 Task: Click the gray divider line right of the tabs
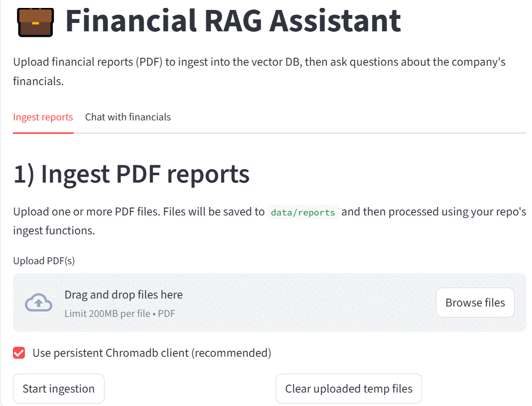click(348, 133)
